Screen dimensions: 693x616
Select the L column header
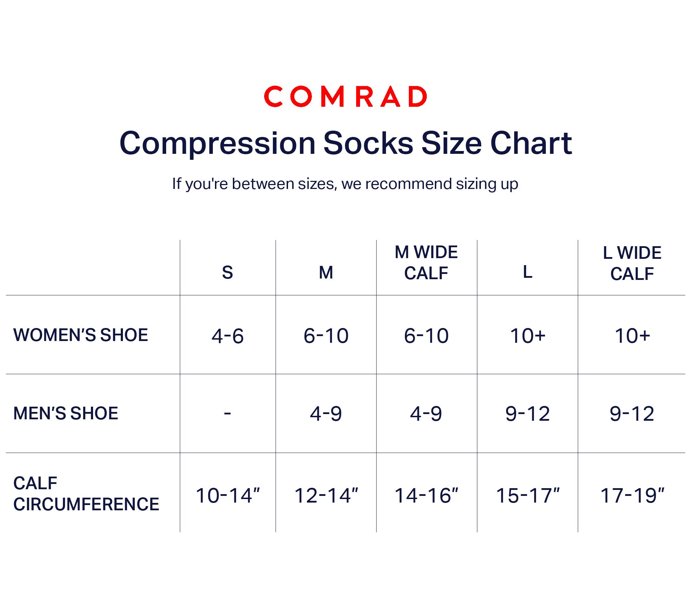coord(528,272)
